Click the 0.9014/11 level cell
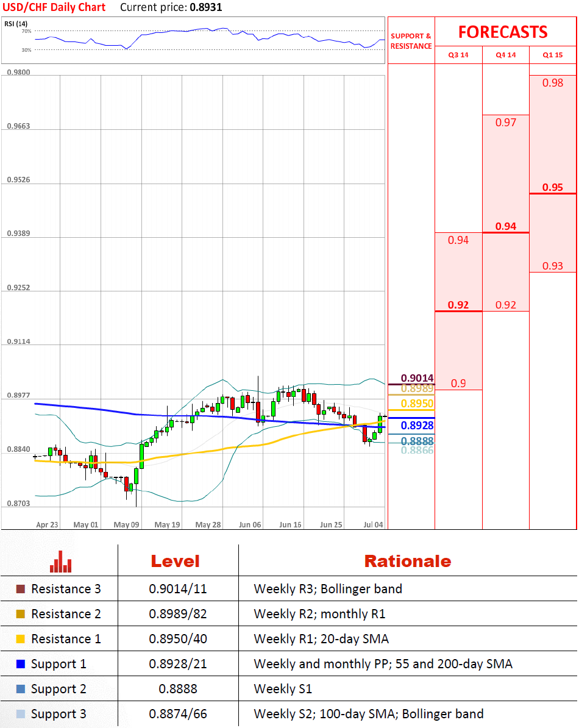The image size is (579, 728). tap(178, 589)
